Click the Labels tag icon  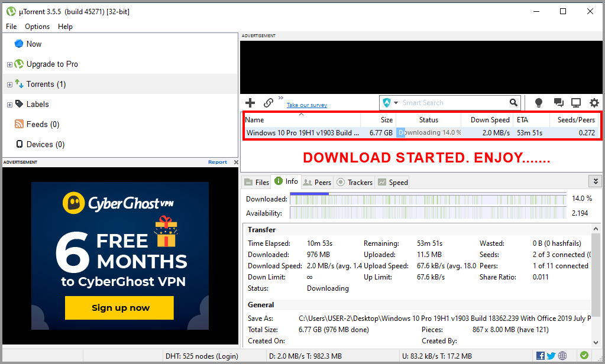coord(19,104)
